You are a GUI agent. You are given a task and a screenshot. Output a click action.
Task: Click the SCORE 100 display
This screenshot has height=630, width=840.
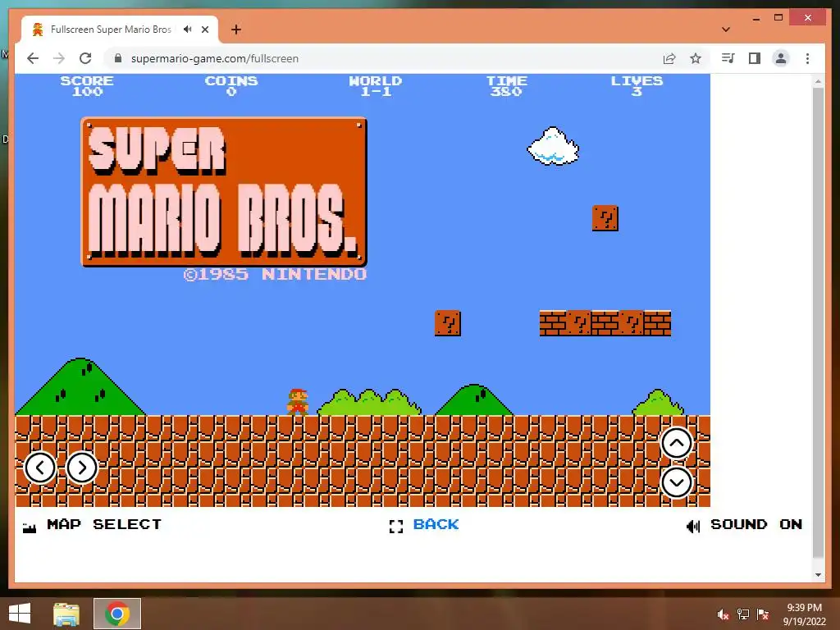87,85
